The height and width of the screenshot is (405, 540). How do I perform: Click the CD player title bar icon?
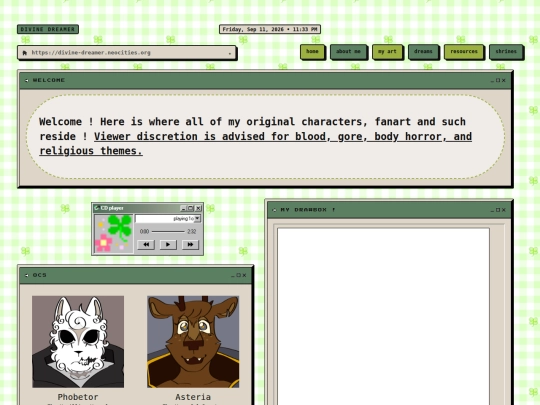point(97,208)
